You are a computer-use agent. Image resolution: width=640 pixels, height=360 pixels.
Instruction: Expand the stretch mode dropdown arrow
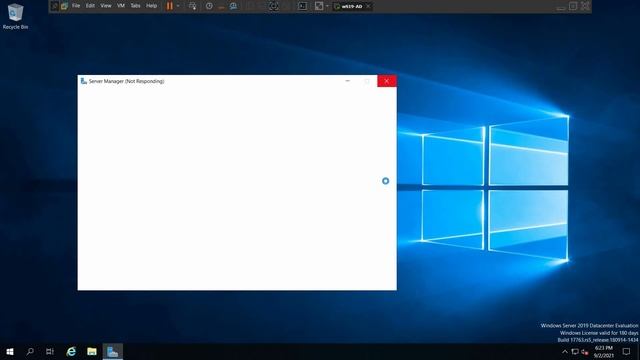[327, 6]
